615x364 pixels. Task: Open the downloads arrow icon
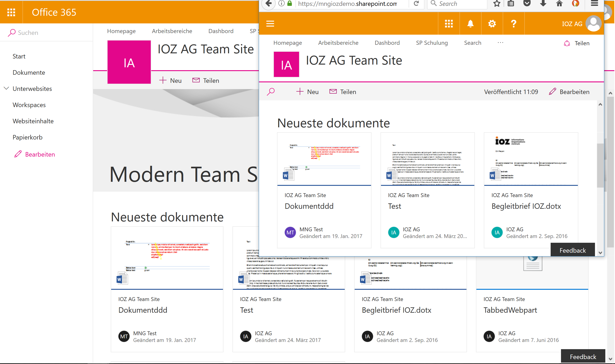pos(543,3)
